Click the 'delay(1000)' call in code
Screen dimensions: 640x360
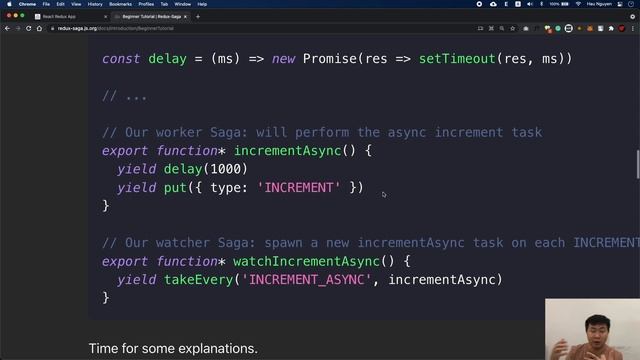(206, 169)
